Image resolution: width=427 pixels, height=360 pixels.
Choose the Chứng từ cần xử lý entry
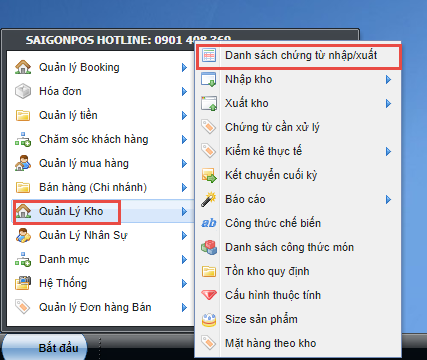(298, 127)
